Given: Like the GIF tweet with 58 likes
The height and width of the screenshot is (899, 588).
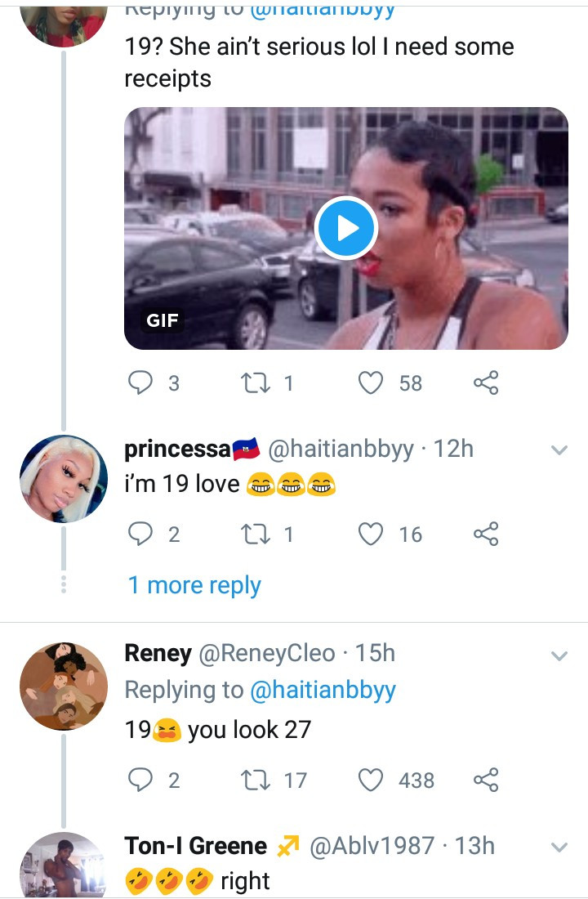Looking at the screenshot, I should click(x=372, y=382).
